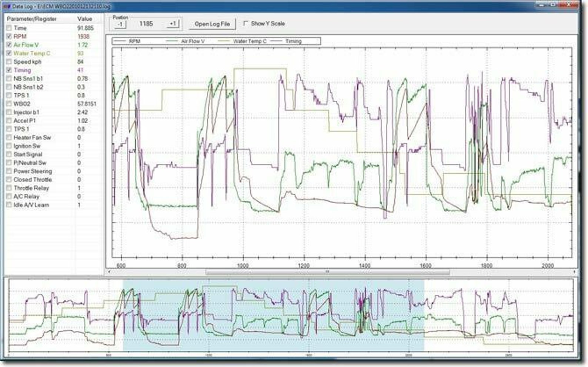Click the RPM value 1938

[83, 37]
